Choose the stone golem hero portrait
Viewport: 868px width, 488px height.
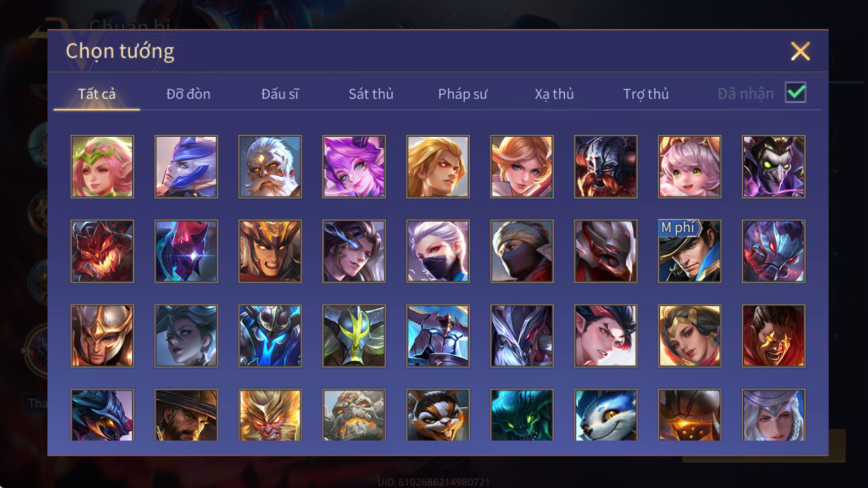(x=354, y=414)
